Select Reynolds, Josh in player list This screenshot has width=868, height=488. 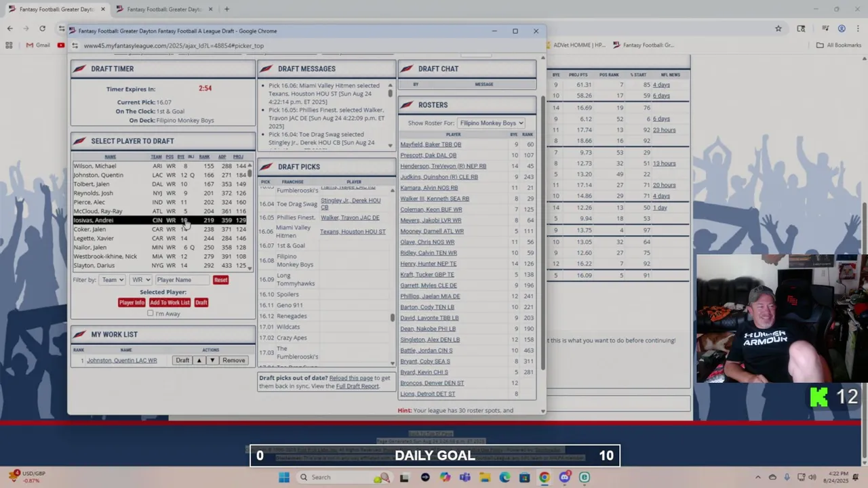coord(160,193)
